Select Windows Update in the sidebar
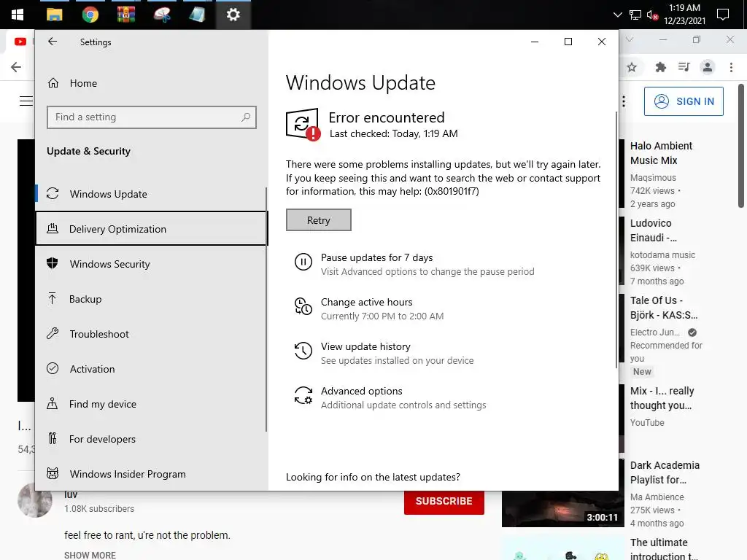 click(152, 194)
